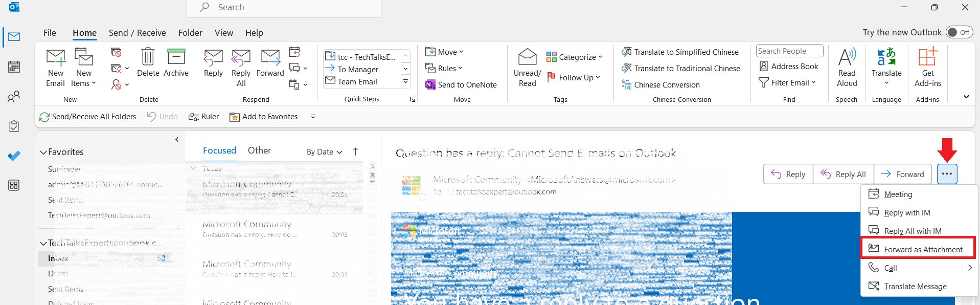Open the Call submenu

coord(918,268)
